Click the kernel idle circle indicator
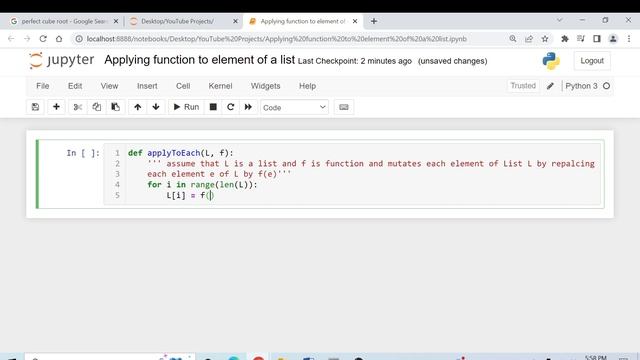 tap(607, 86)
